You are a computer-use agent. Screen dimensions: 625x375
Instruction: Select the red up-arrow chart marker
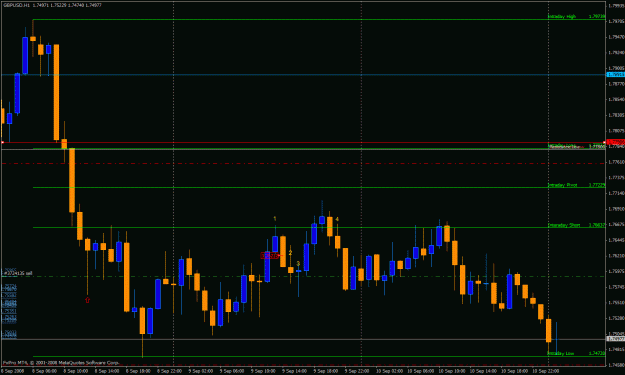(x=87, y=300)
